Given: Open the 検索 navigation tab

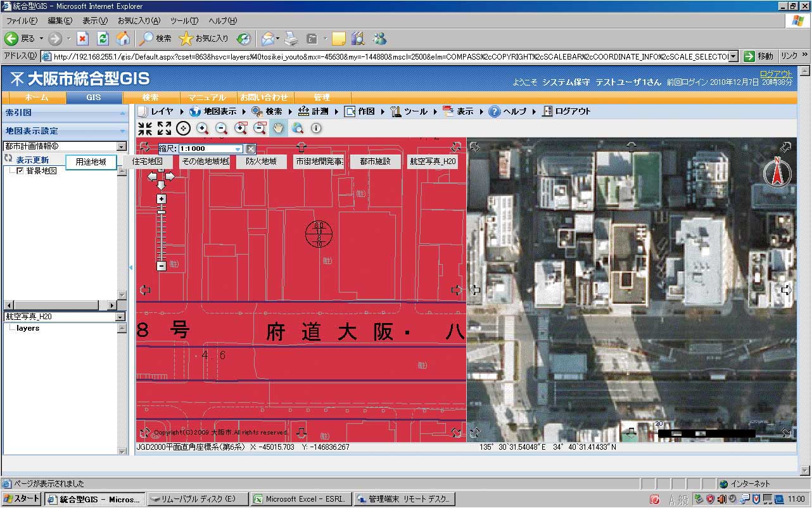Looking at the screenshot, I should click(x=150, y=98).
